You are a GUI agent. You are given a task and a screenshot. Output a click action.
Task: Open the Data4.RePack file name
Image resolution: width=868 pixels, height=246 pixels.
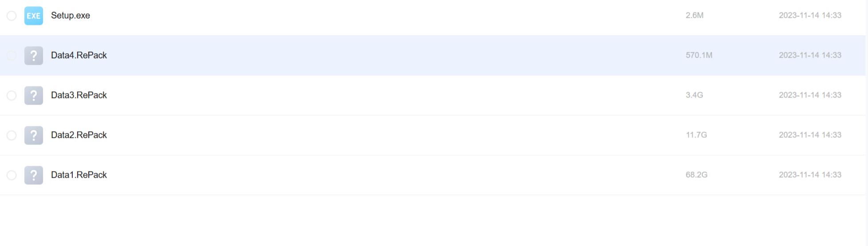tap(79, 55)
